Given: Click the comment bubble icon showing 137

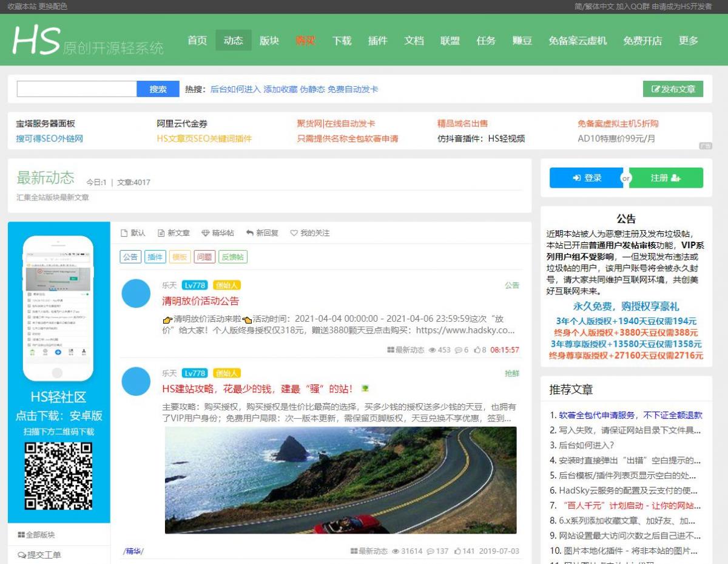Looking at the screenshot, I should pyautogui.click(x=430, y=551).
